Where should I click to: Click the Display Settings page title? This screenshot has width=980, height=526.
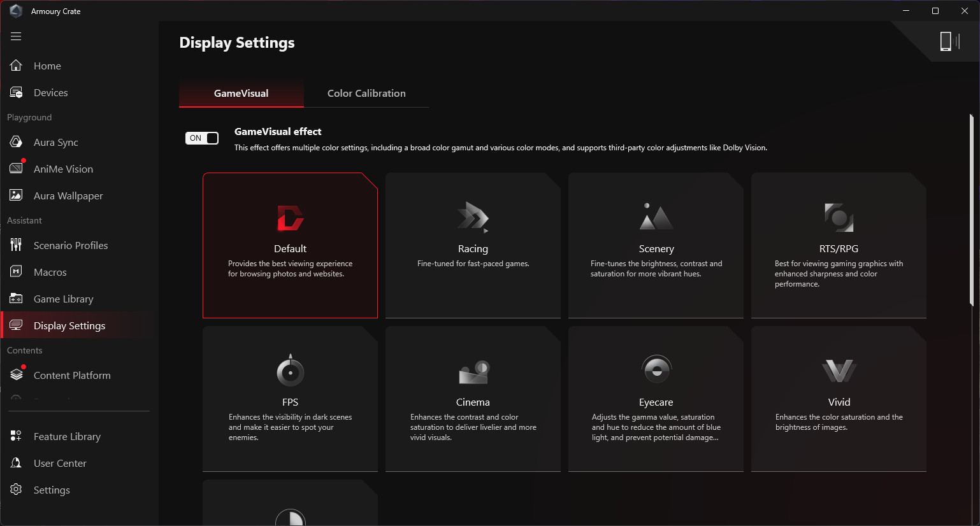click(237, 43)
